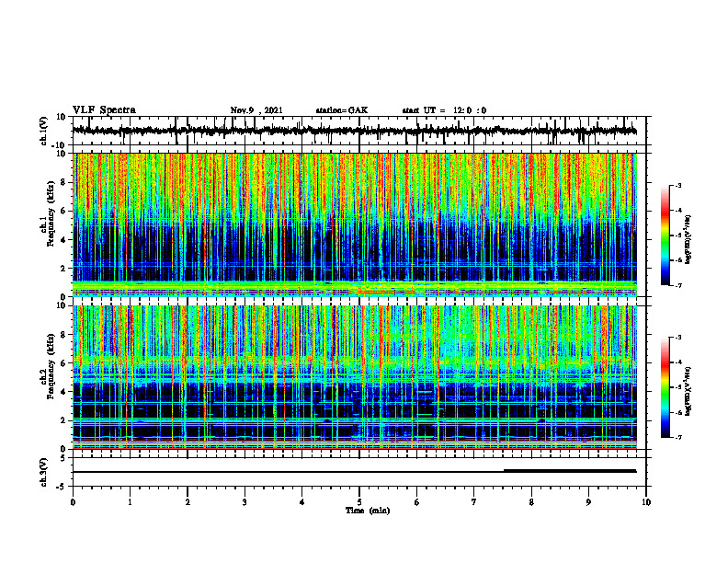Click the "10" tick on the Time axis
Viewport: 728px width, 563px height.
[646, 502]
